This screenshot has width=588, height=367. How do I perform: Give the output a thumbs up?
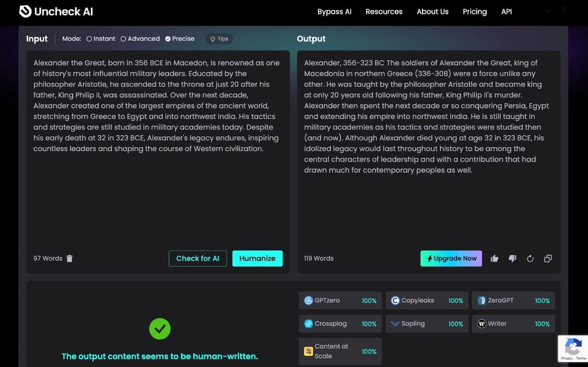tap(494, 258)
